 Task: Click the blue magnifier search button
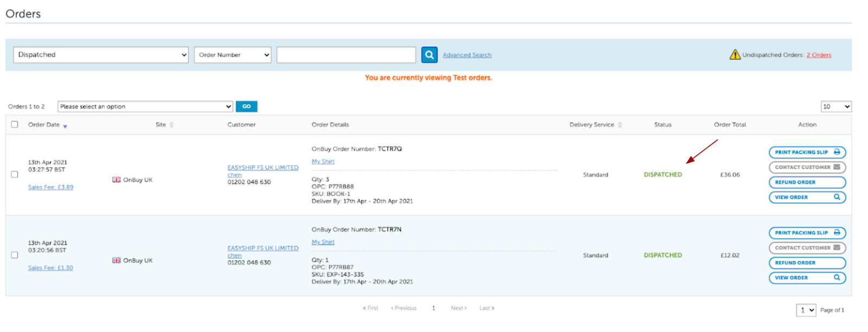tap(429, 55)
